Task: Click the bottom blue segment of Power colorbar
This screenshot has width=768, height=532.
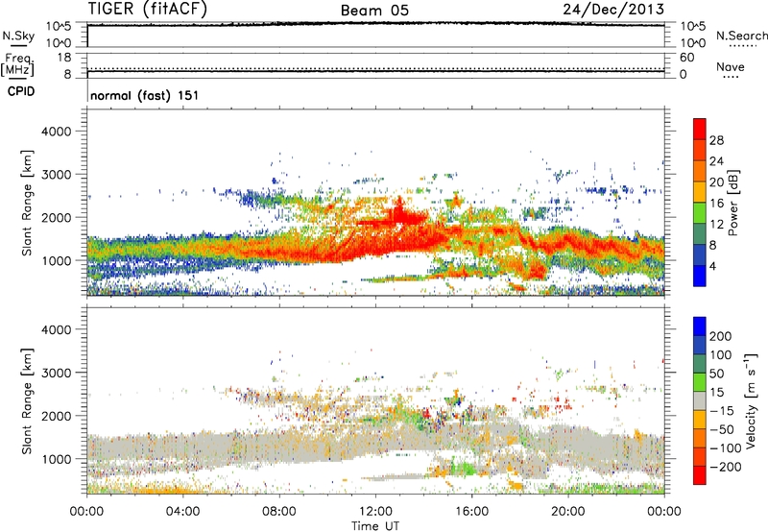Action: tap(700, 276)
